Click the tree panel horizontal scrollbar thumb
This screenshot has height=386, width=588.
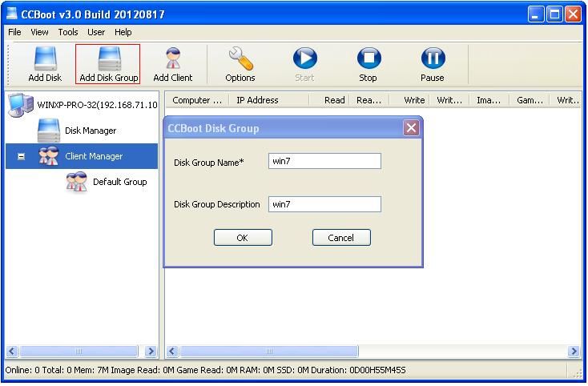(79, 351)
